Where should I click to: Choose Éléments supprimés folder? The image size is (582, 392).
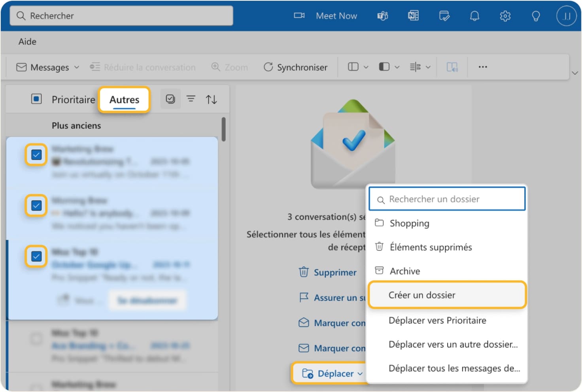click(x=447, y=247)
